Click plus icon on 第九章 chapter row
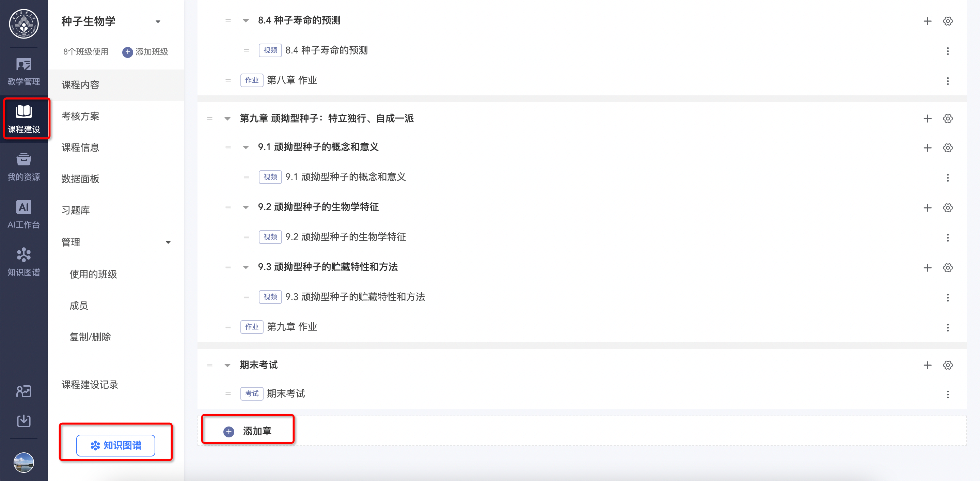This screenshot has width=980, height=481. click(x=927, y=118)
